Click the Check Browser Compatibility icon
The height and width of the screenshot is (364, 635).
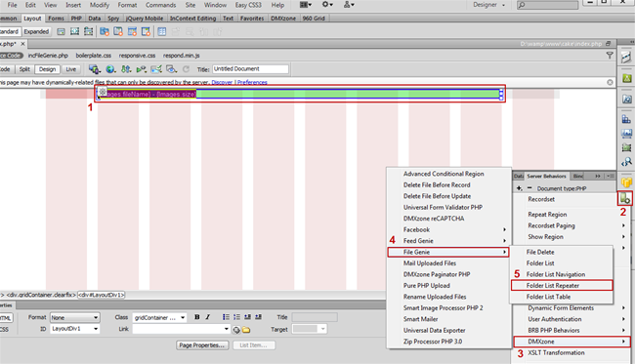156,69
